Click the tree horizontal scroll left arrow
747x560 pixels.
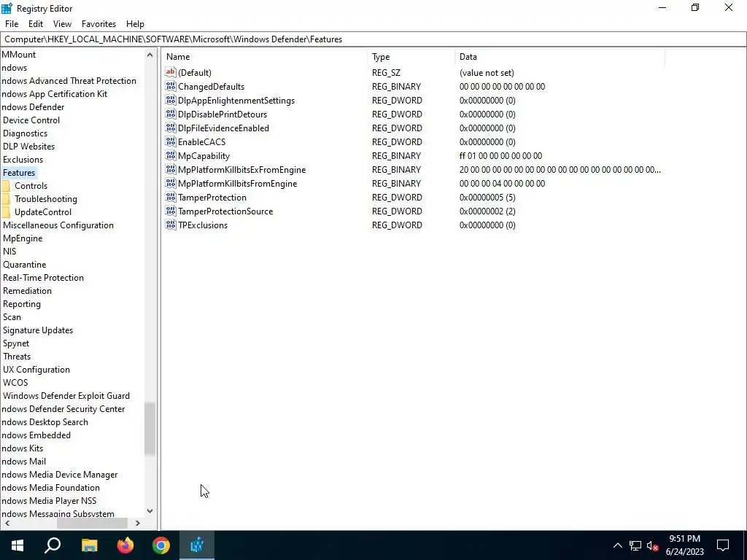pos(7,523)
